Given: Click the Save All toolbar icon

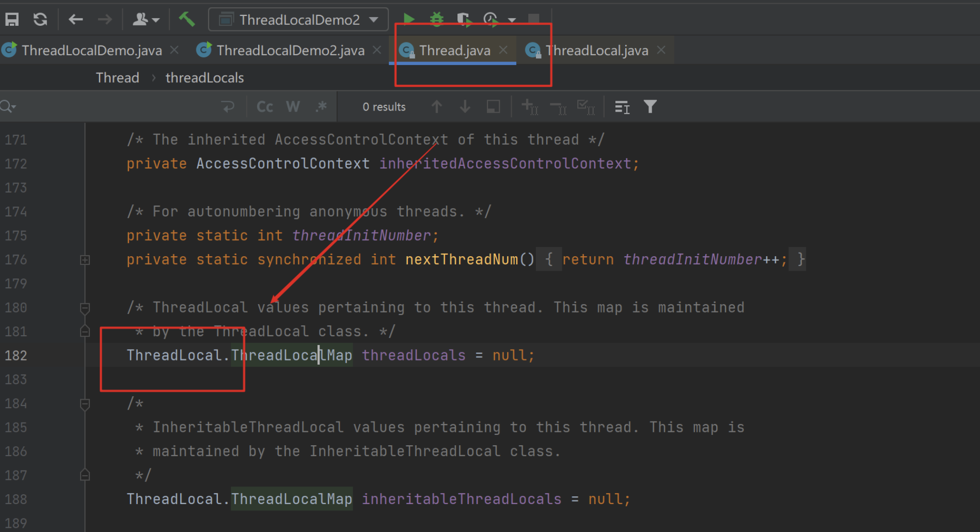Looking at the screenshot, I should click(x=12, y=20).
